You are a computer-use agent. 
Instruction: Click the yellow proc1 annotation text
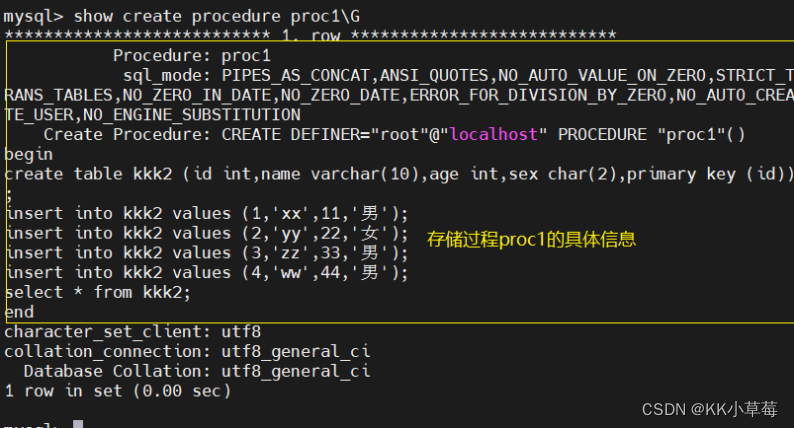point(531,240)
